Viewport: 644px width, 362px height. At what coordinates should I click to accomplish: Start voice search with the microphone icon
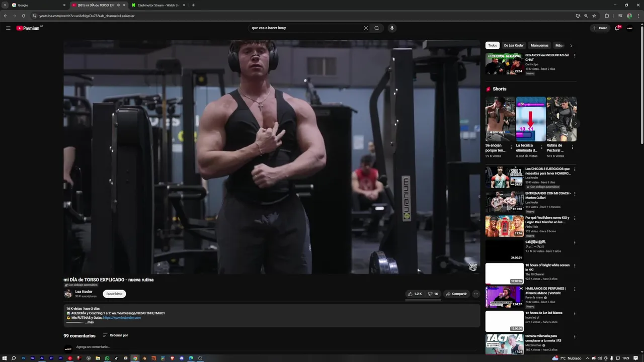tap(392, 28)
